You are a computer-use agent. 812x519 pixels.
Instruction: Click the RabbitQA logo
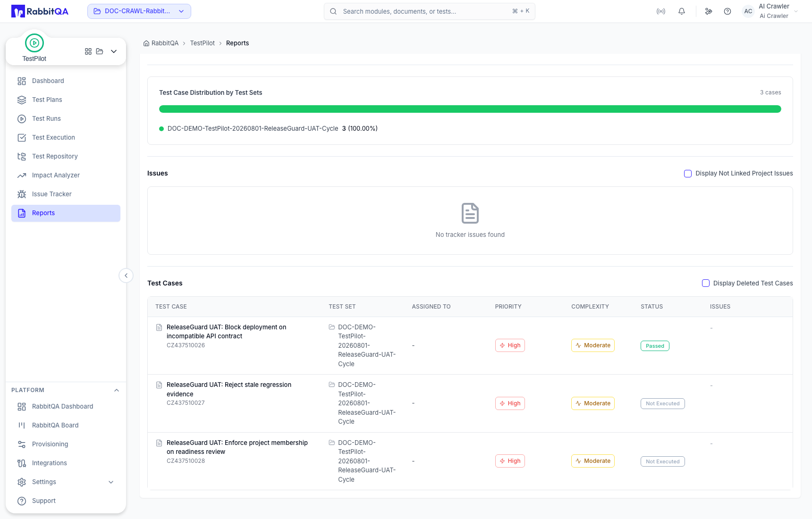[x=40, y=11]
